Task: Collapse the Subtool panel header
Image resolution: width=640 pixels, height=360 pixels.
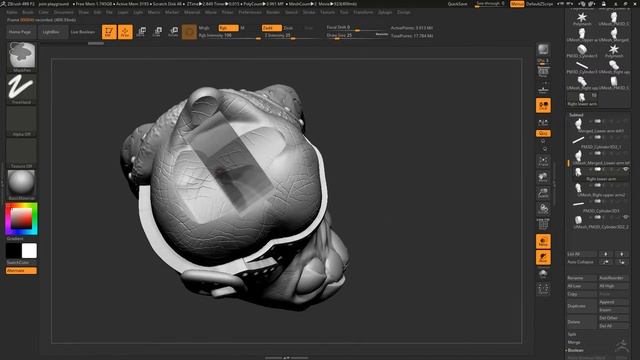Action: coord(576,115)
